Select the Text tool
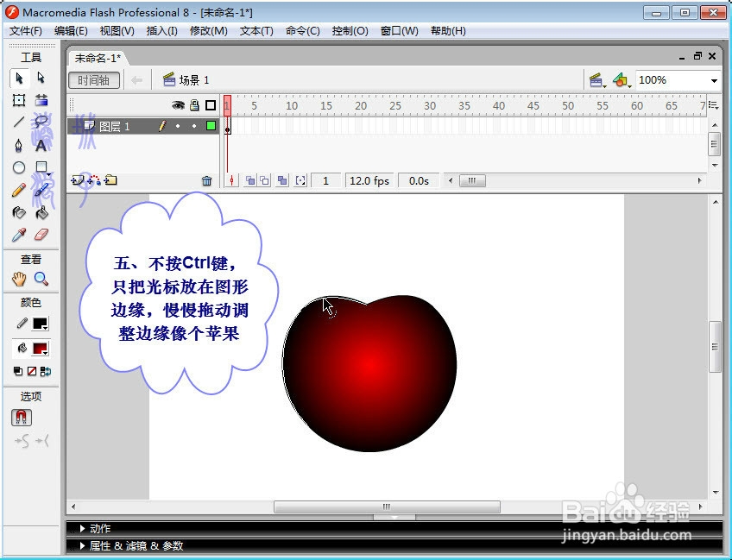The image size is (732, 560). 42,145
